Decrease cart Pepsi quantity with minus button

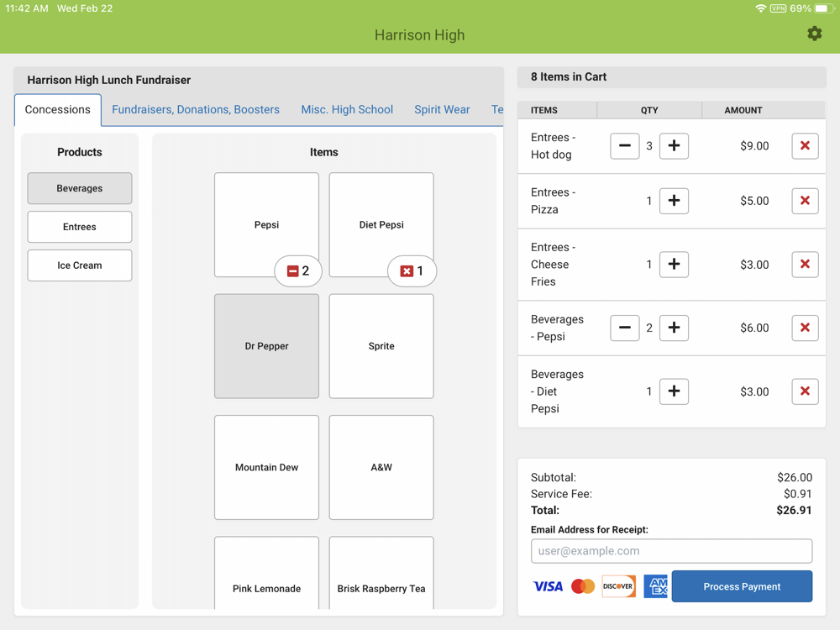(625, 328)
